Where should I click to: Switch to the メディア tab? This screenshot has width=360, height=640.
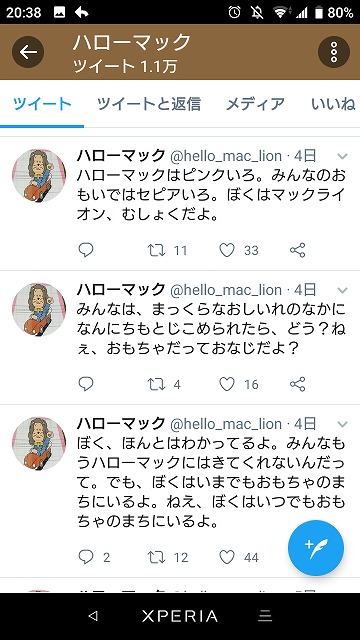[x=255, y=104]
